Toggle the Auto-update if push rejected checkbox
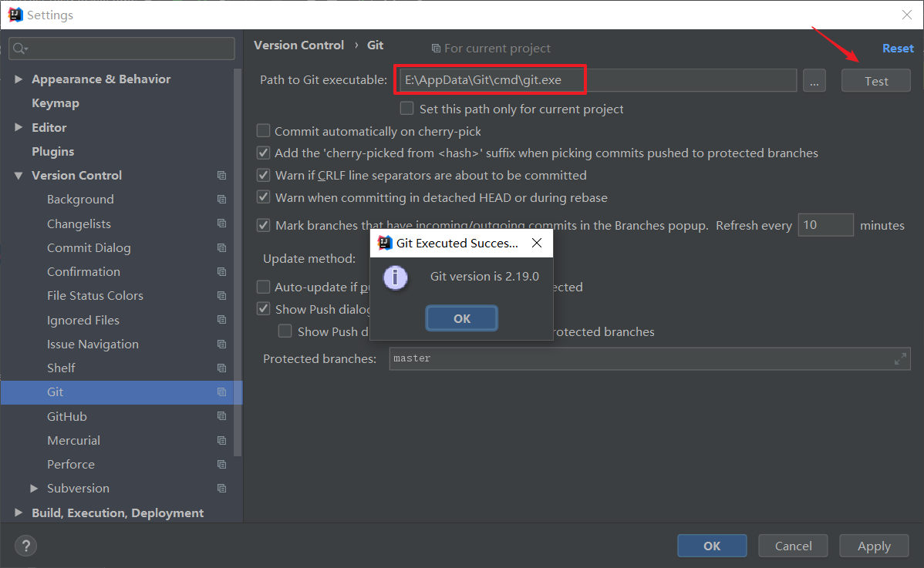 point(264,287)
